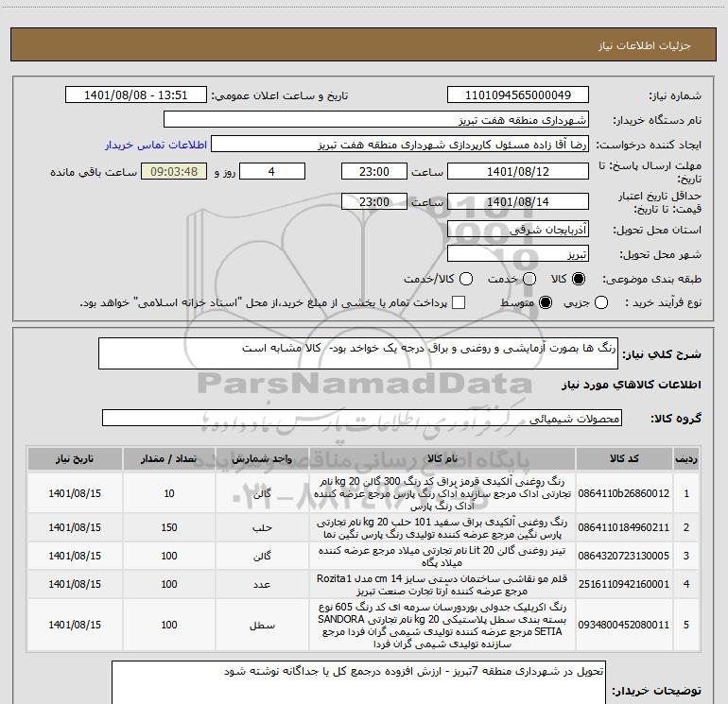Click تعداد / مقدار column header
Image resolution: width=728 pixels, height=704 pixels.
click(169, 459)
